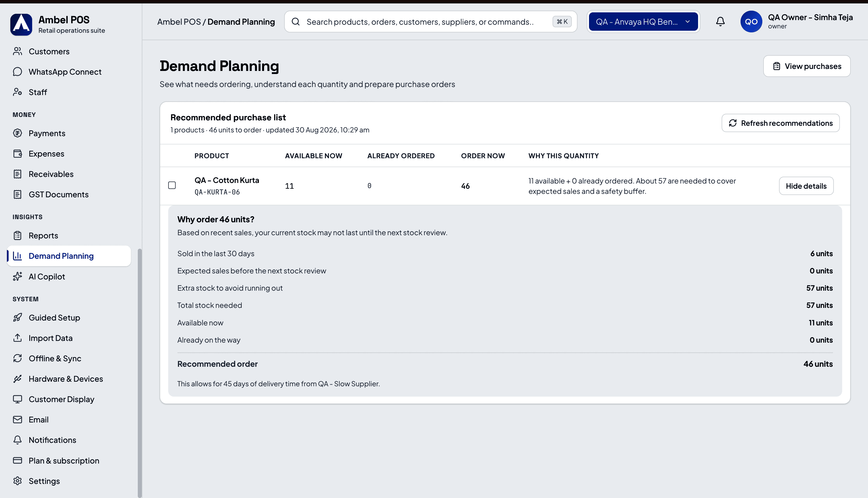
Task: Click the Settings gear icon
Action: point(18,481)
